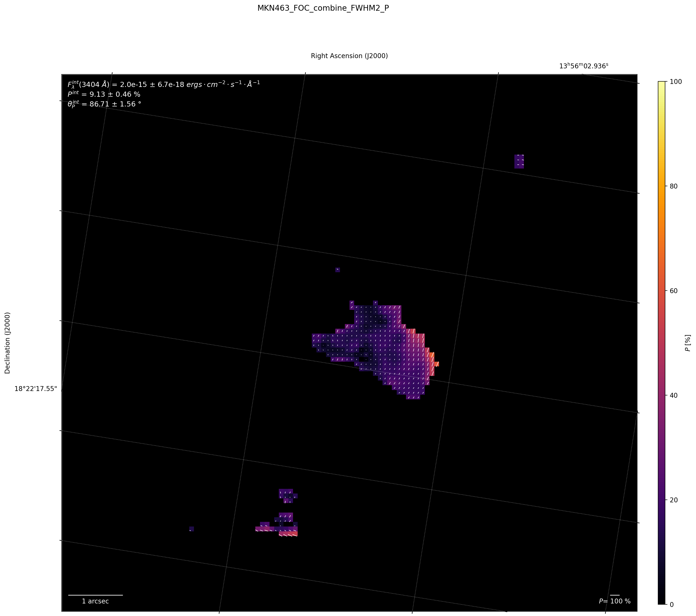Click the colorbar tick labeled 40

coord(673,395)
